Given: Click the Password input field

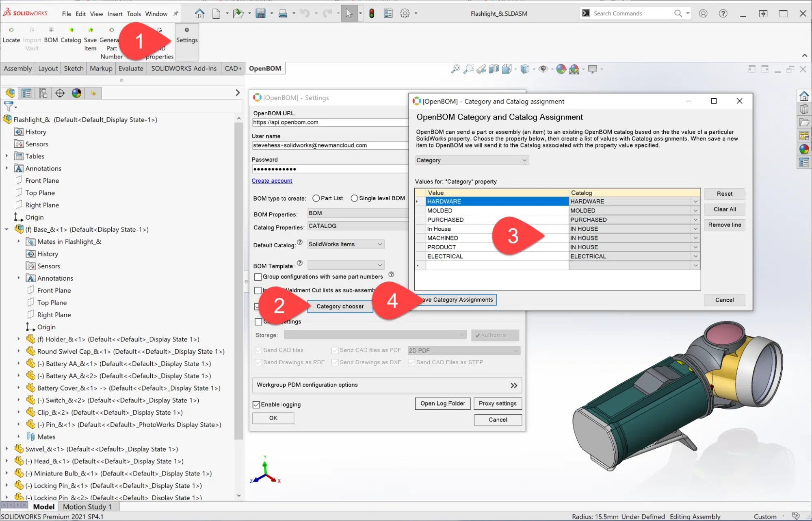Looking at the screenshot, I should (330, 169).
